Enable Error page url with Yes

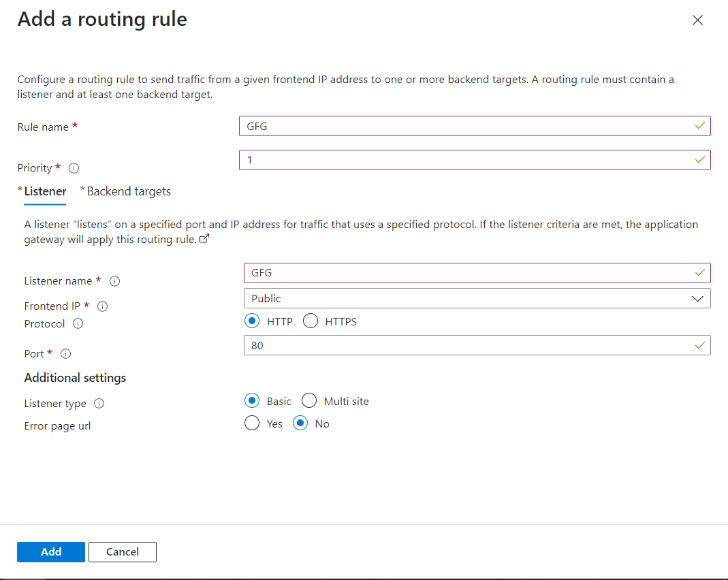(252, 423)
